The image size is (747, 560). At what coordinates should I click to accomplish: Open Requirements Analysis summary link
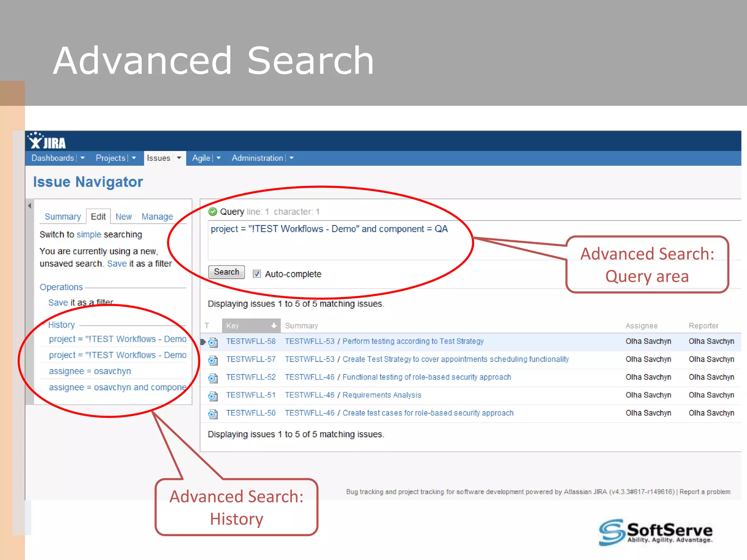tap(382, 395)
